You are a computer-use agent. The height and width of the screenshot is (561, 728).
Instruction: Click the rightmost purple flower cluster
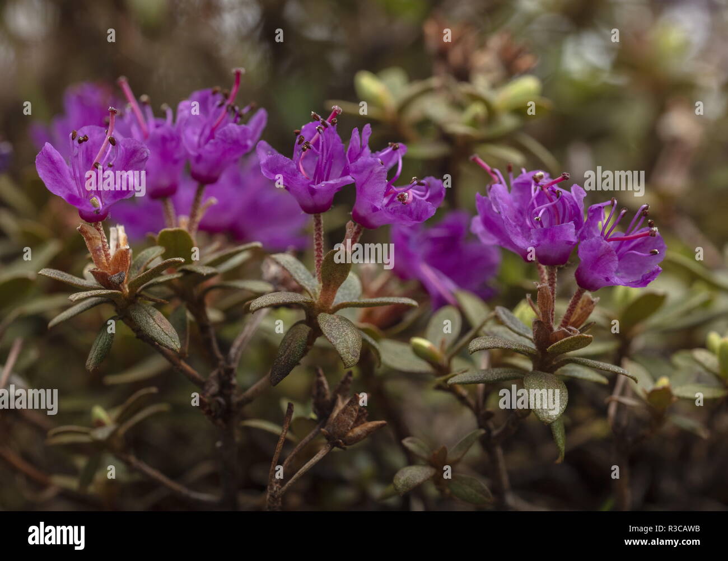pyautogui.click(x=568, y=226)
